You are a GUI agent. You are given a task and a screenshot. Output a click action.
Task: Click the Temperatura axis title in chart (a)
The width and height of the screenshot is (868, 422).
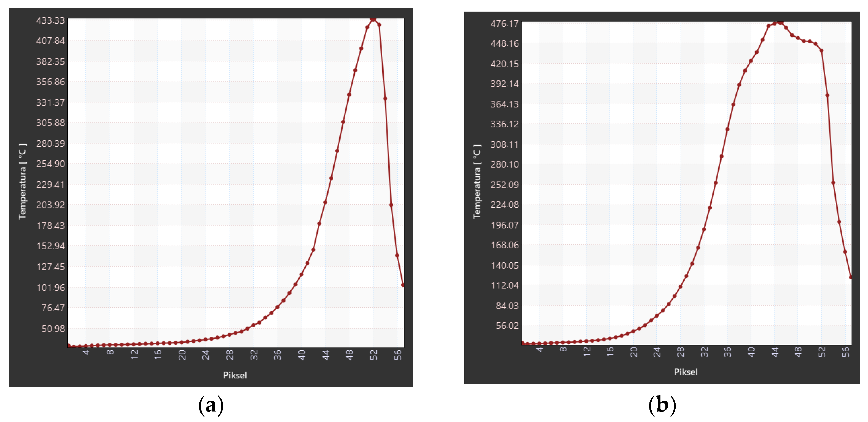point(22,182)
